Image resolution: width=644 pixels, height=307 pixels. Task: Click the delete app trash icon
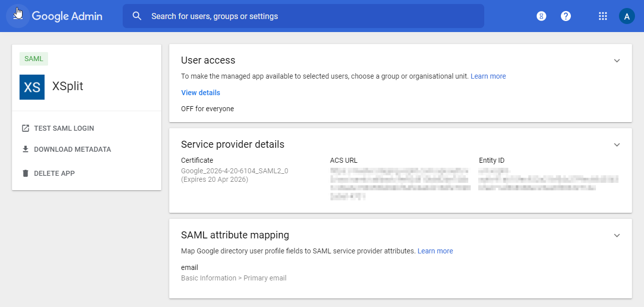tap(26, 173)
